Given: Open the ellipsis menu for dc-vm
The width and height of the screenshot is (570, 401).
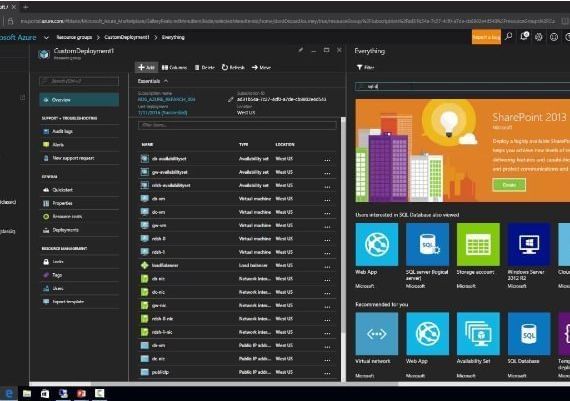Looking at the screenshot, I should (327, 213).
